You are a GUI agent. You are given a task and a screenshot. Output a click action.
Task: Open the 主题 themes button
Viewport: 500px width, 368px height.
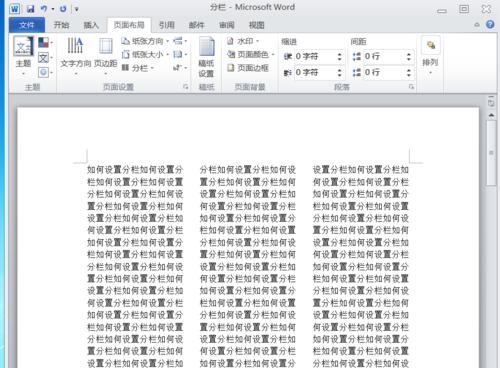point(23,56)
